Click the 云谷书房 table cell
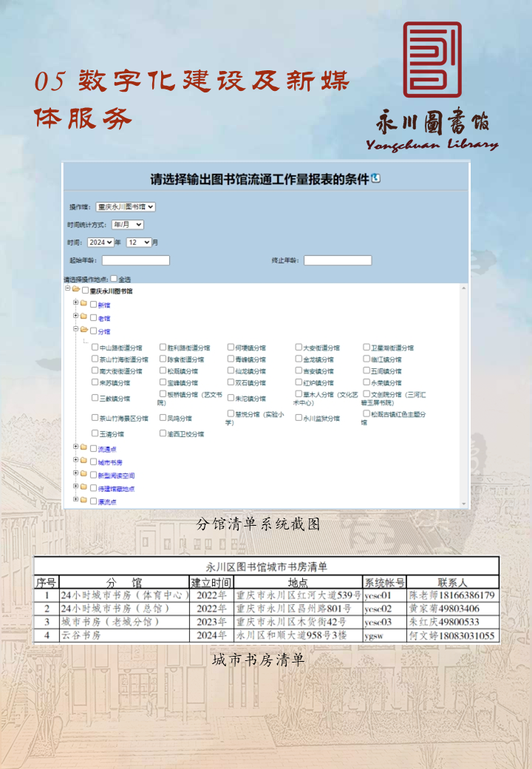This screenshot has width=532, height=769. 124,636
